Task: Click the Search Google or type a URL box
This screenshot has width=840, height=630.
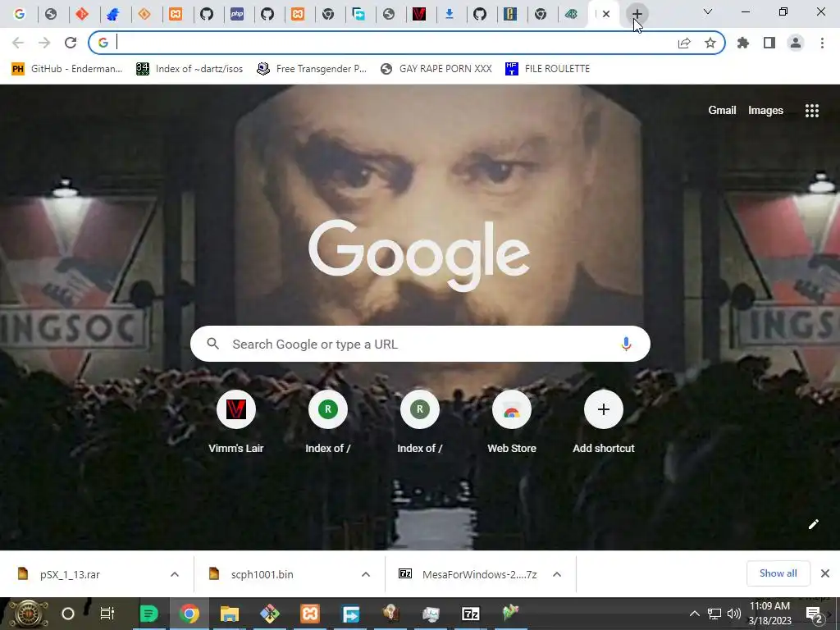Action: (420, 344)
